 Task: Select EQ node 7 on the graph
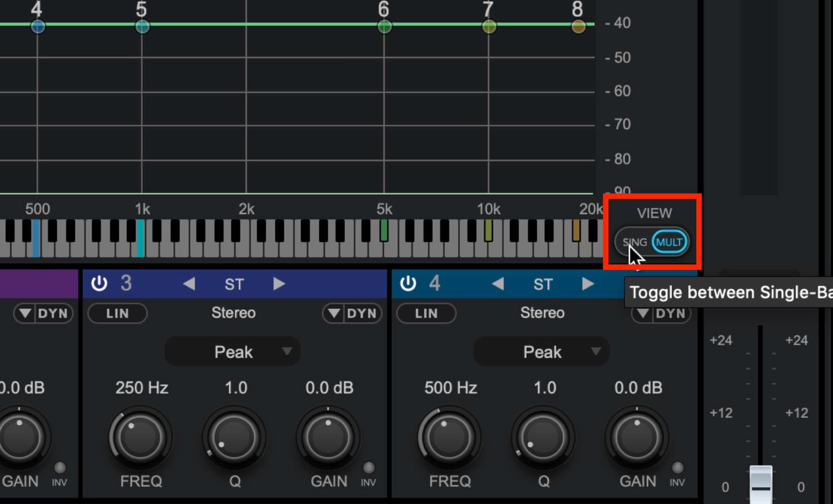coord(489,26)
